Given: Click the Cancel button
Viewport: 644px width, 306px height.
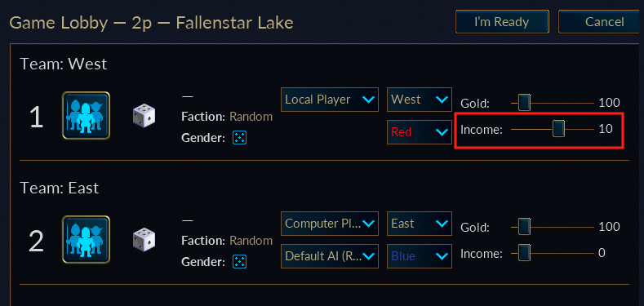Looking at the screenshot, I should pos(601,22).
